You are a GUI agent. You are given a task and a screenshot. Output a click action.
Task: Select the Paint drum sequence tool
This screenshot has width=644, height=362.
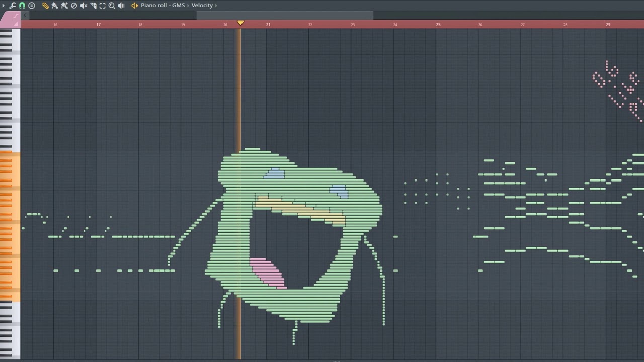(x=64, y=6)
